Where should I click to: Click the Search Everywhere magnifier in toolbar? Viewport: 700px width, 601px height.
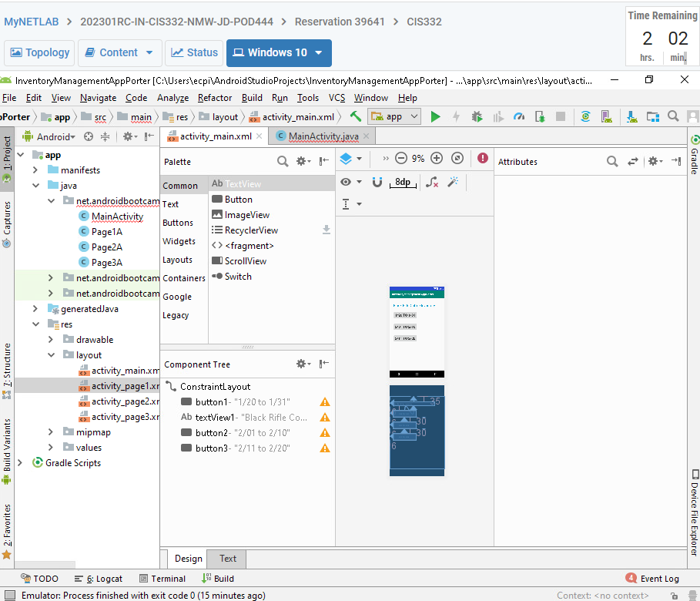point(673,116)
